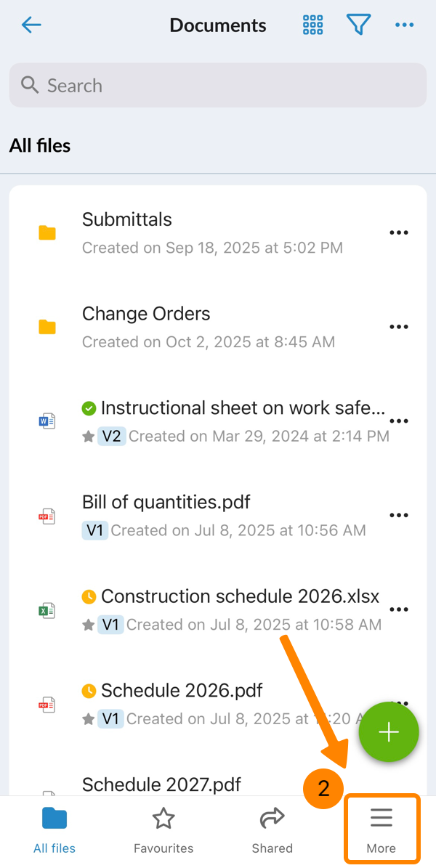Open the header overflow menu
Image resolution: width=436 pixels, height=868 pixels.
404,25
